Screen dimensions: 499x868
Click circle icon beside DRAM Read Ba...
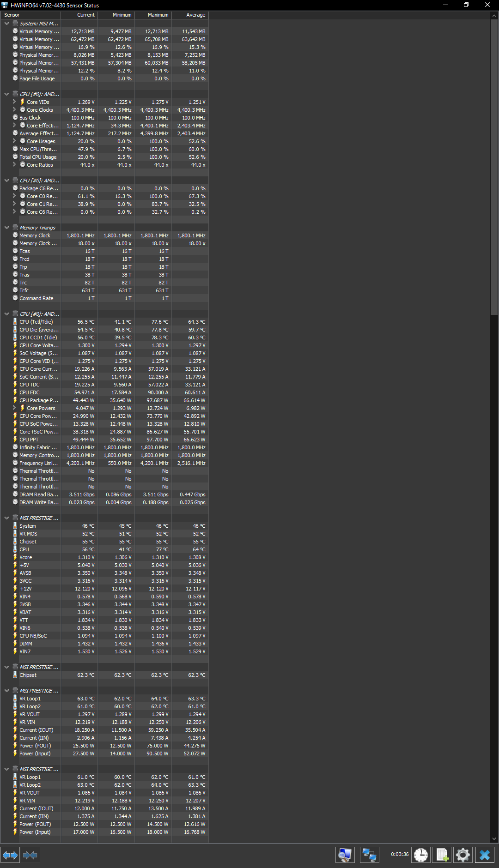click(15, 494)
